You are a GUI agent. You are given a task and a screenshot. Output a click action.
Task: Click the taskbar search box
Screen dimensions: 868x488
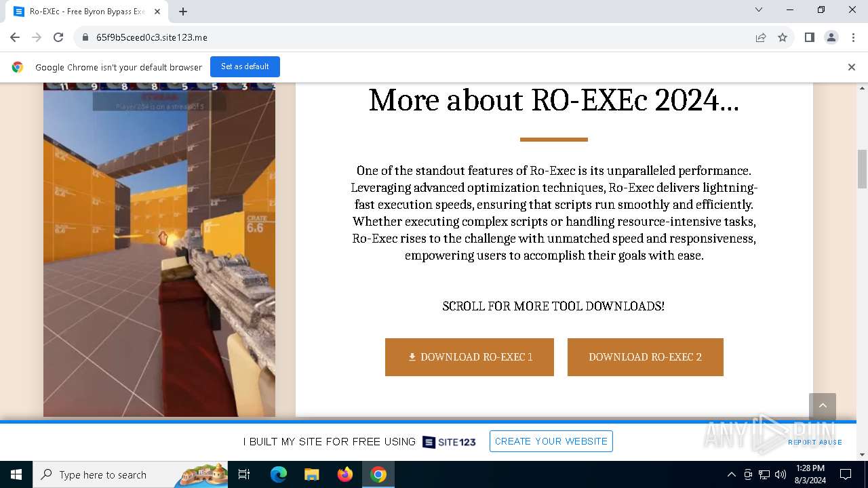tap(131, 474)
